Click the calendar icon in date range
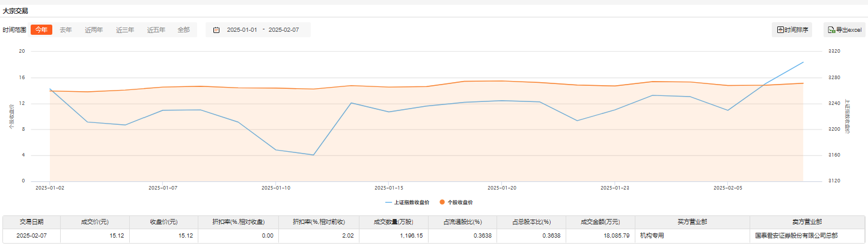Image resolution: width=868 pixels, height=246 pixels. pyautogui.click(x=216, y=30)
